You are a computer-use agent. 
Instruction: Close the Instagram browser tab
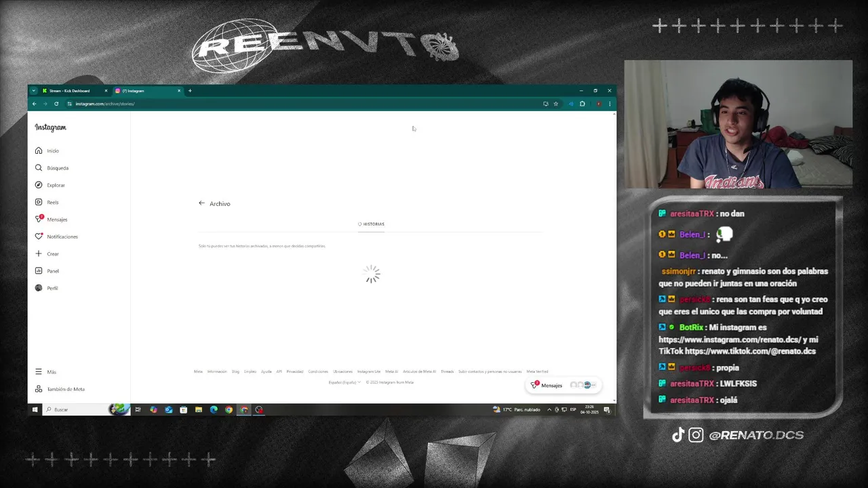coord(179,91)
